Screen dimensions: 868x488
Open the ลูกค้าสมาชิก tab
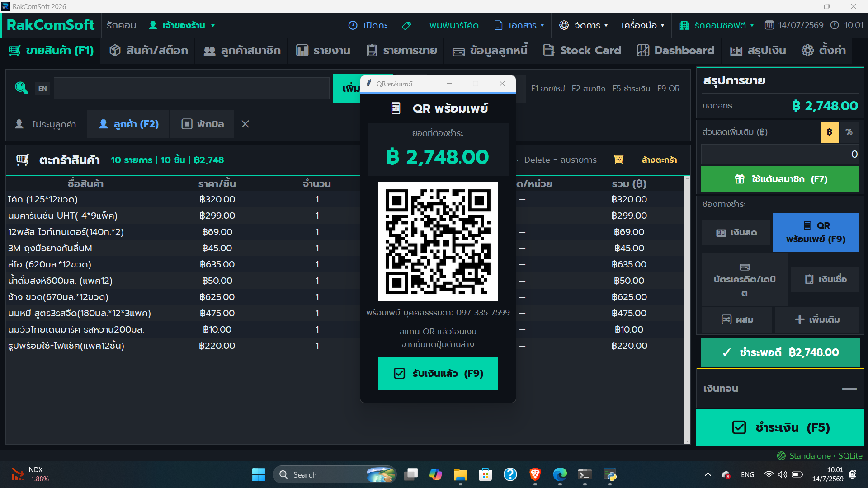tap(242, 50)
